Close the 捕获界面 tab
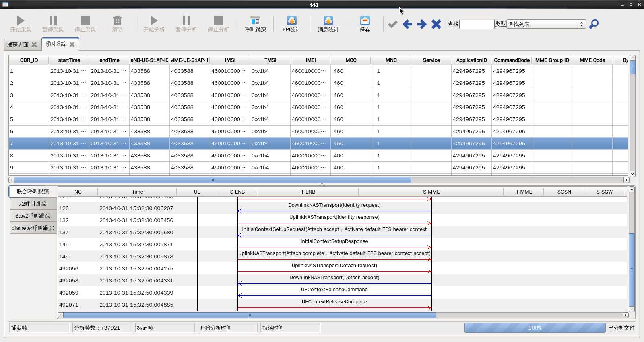This screenshot has width=644, height=342. (34, 45)
